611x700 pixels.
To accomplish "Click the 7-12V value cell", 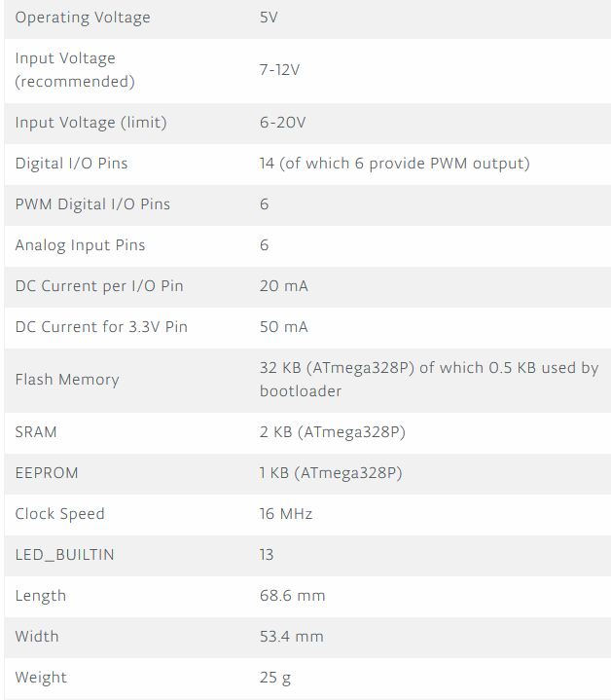I will coord(279,70).
